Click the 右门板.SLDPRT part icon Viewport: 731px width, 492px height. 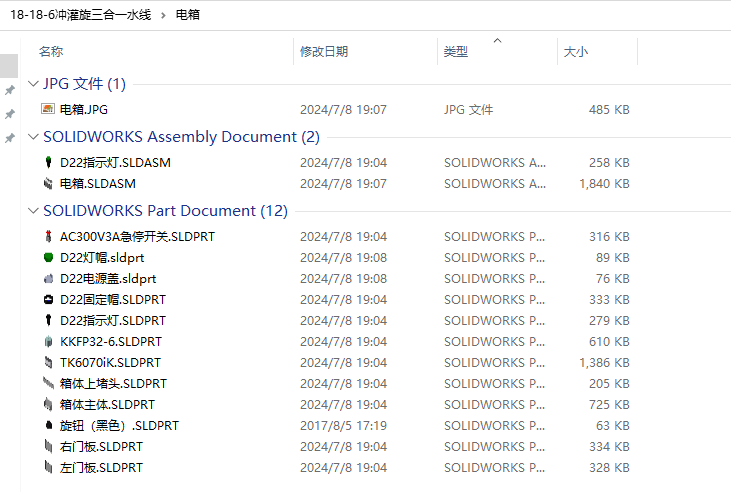pyautogui.click(x=48, y=446)
